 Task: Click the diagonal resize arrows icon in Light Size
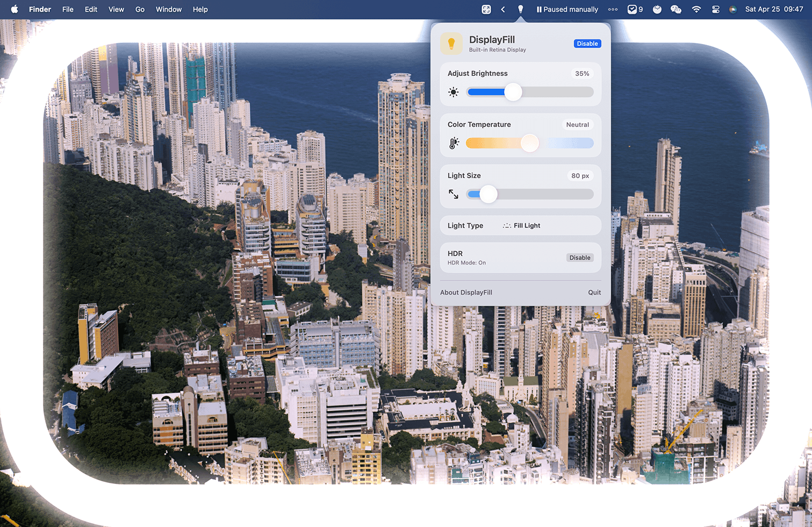pos(454,194)
